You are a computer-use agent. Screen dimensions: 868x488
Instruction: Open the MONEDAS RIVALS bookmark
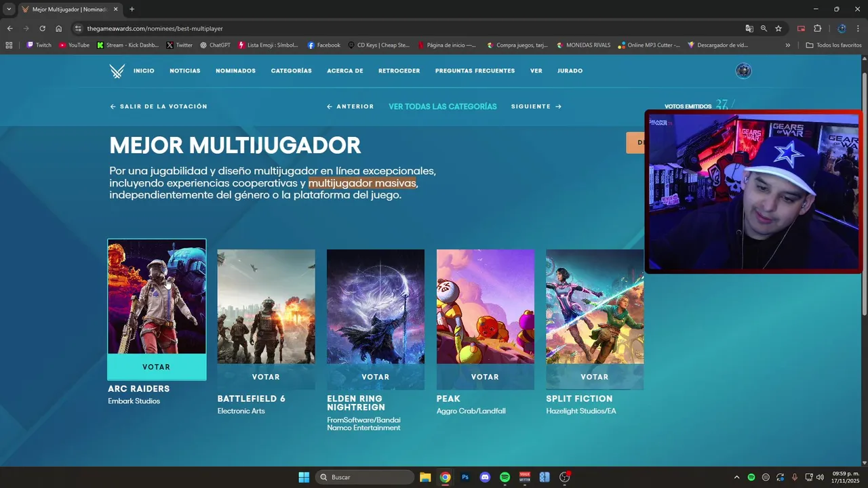tap(583, 45)
